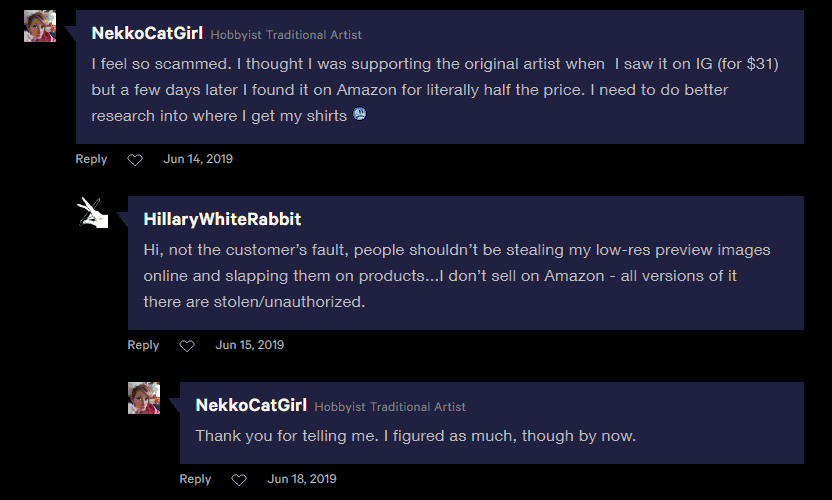This screenshot has height=500, width=832.
Task: Open NekkoCatGirl's avatar on the first comment
Action: click(40, 26)
